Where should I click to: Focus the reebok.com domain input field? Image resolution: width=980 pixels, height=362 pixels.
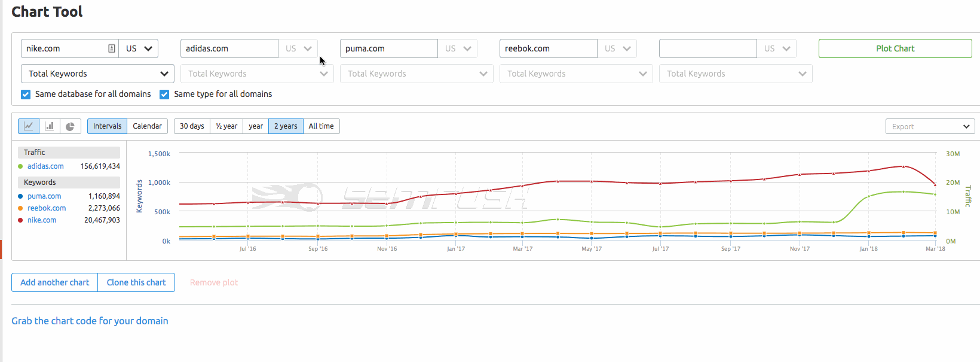click(x=549, y=48)
